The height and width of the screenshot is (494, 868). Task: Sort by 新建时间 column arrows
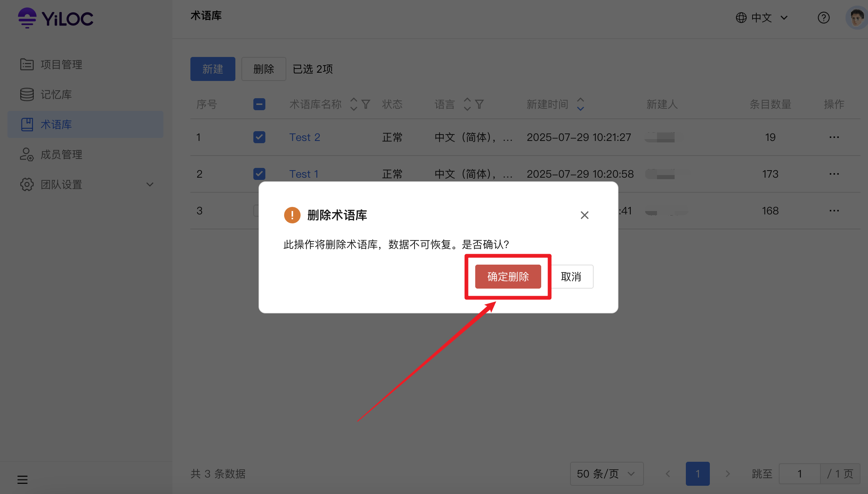click(580, 104)
